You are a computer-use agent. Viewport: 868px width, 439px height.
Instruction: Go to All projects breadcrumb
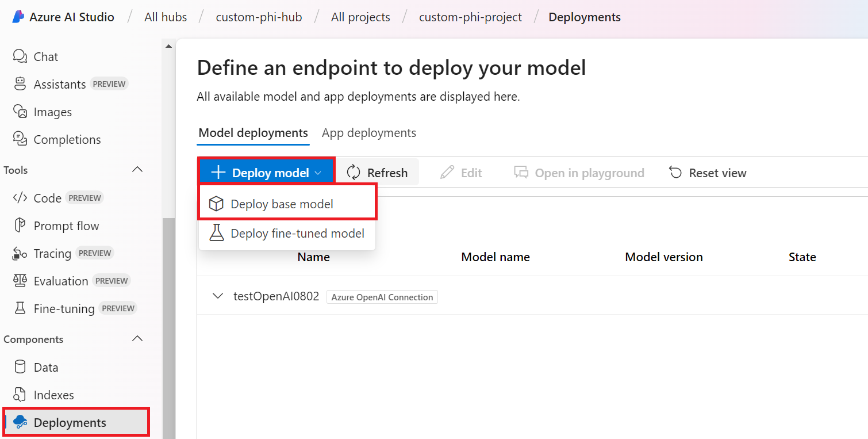[360, 17]
